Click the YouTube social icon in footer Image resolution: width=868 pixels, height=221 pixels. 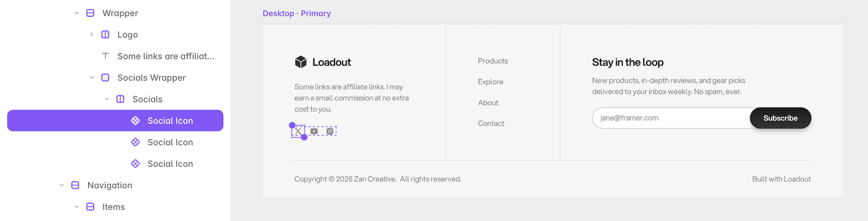314,131
